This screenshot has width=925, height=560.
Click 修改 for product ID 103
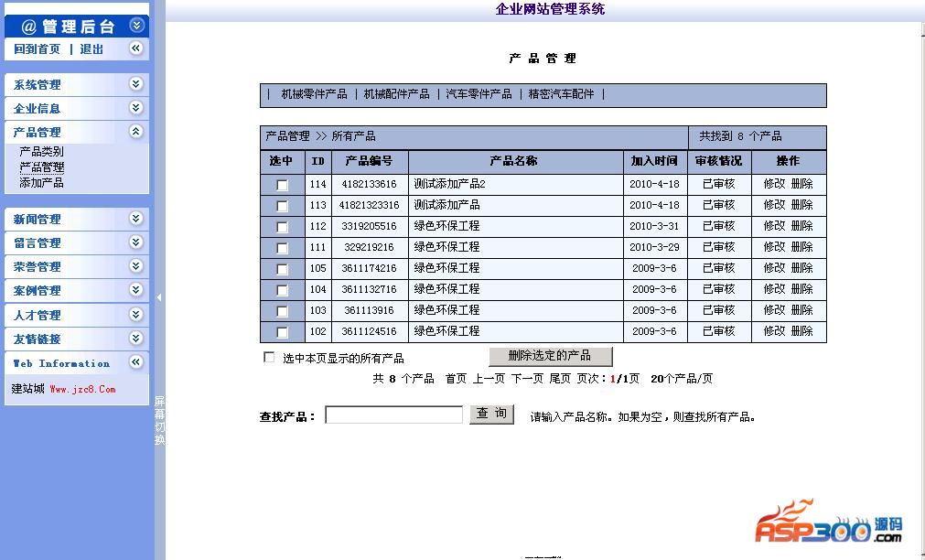(774, 310)
